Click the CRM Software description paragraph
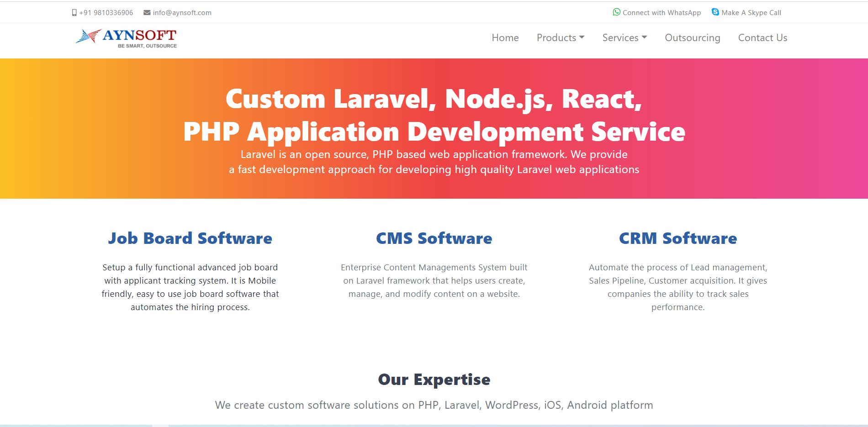Screen dimensions: 868x427 pos(678,287)
